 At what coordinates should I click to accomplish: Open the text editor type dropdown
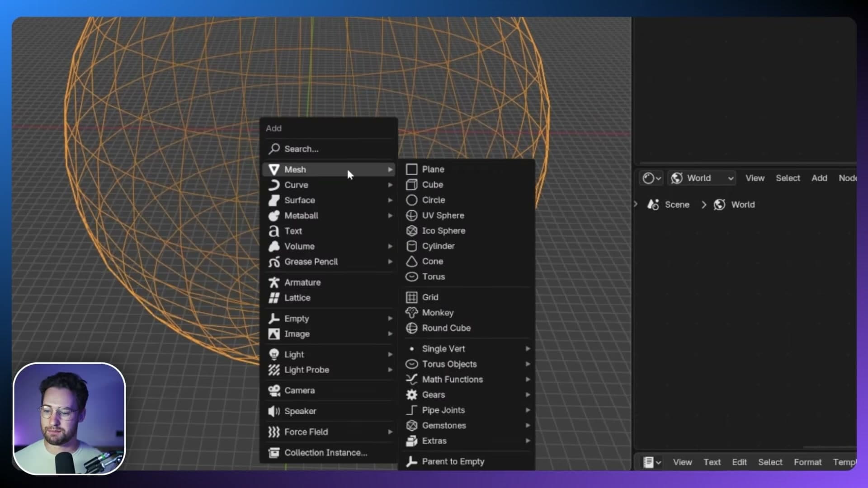[652, 462]
